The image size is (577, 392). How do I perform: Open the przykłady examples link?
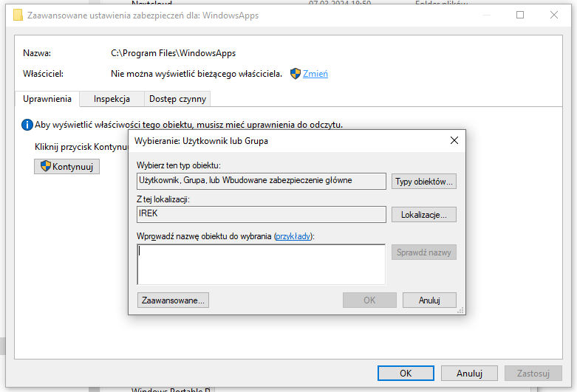tap(293, 236)
